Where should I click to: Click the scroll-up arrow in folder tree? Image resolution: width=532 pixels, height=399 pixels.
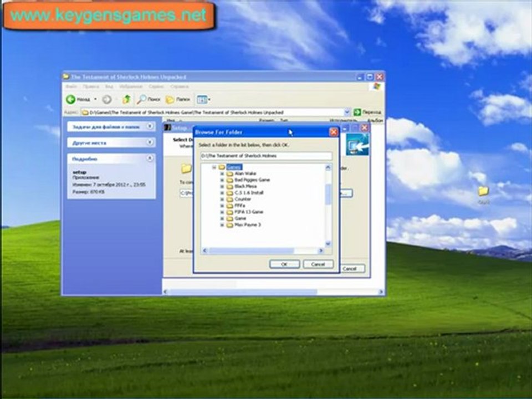[x=328, y=167]
